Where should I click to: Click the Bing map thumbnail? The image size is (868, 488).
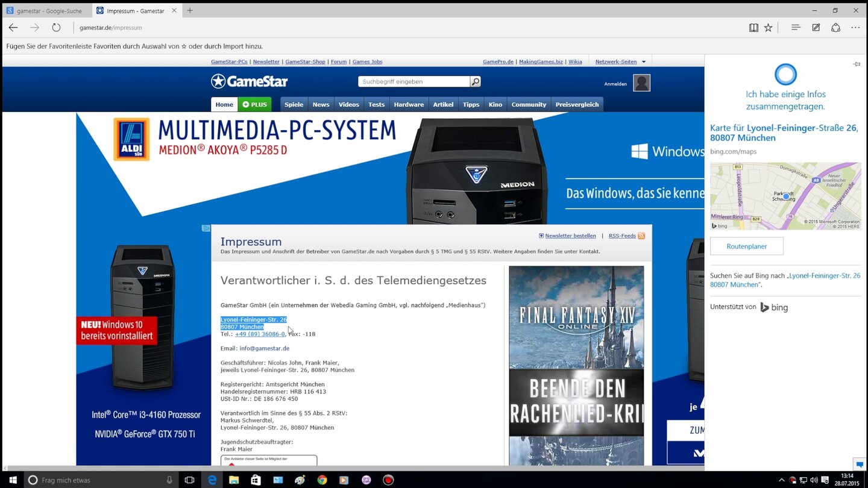[x=785, y=196]
